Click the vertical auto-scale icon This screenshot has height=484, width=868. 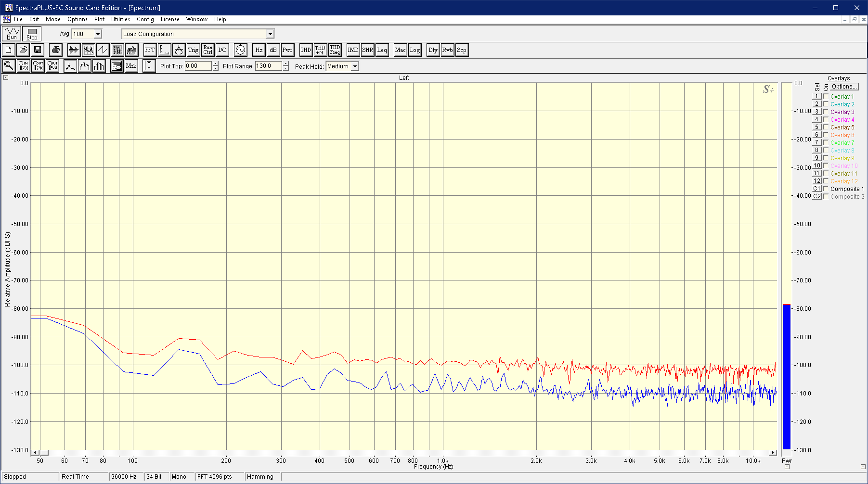tap(149, 66)
